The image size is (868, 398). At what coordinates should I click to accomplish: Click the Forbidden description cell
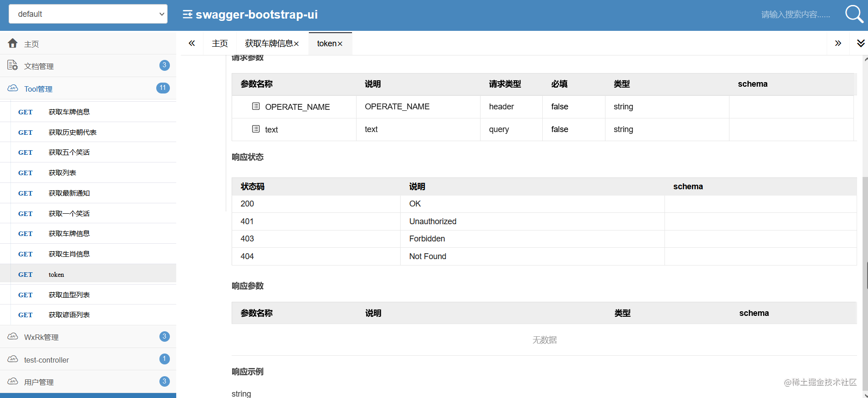click(x=532, y=239)
